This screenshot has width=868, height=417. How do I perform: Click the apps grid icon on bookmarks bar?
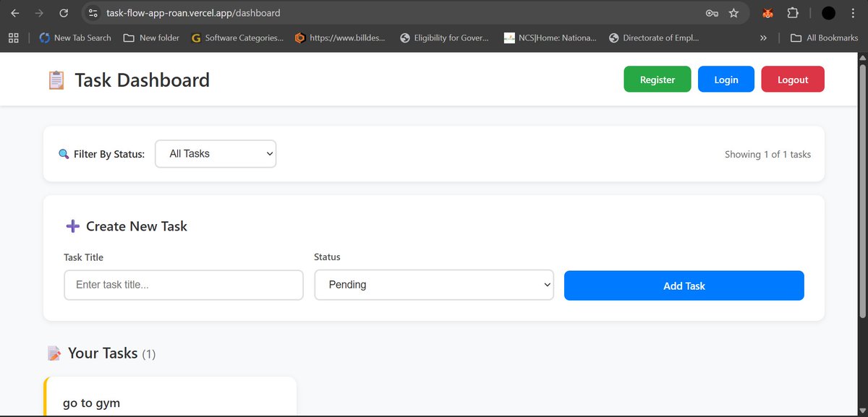(x=13, y=38)
